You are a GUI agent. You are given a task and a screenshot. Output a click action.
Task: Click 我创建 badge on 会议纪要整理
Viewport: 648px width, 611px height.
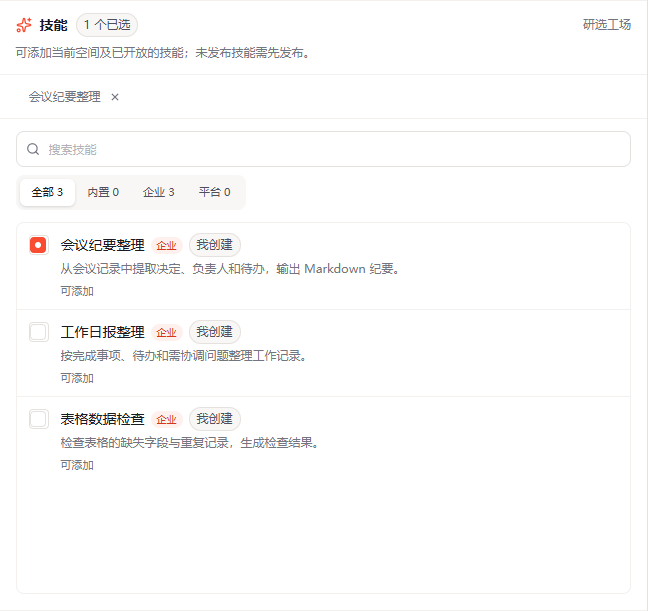coord(214,245)
